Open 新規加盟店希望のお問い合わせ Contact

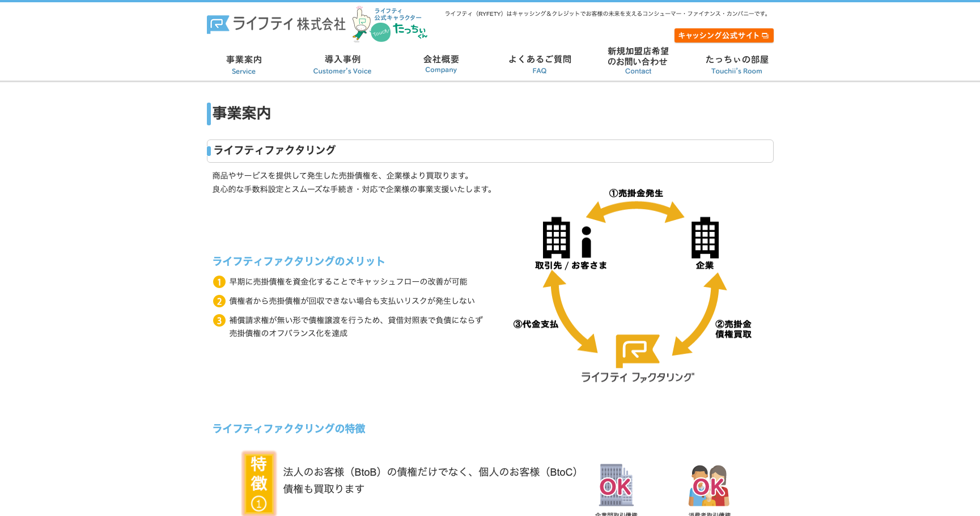[x=638, y=61]
